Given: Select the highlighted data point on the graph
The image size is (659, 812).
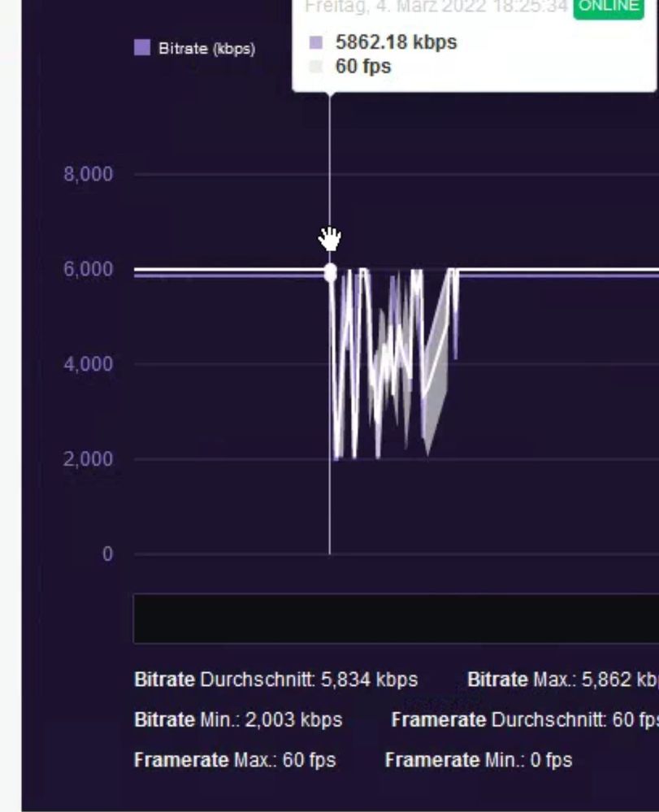Looking at the screenshot, I should (330, 271).
